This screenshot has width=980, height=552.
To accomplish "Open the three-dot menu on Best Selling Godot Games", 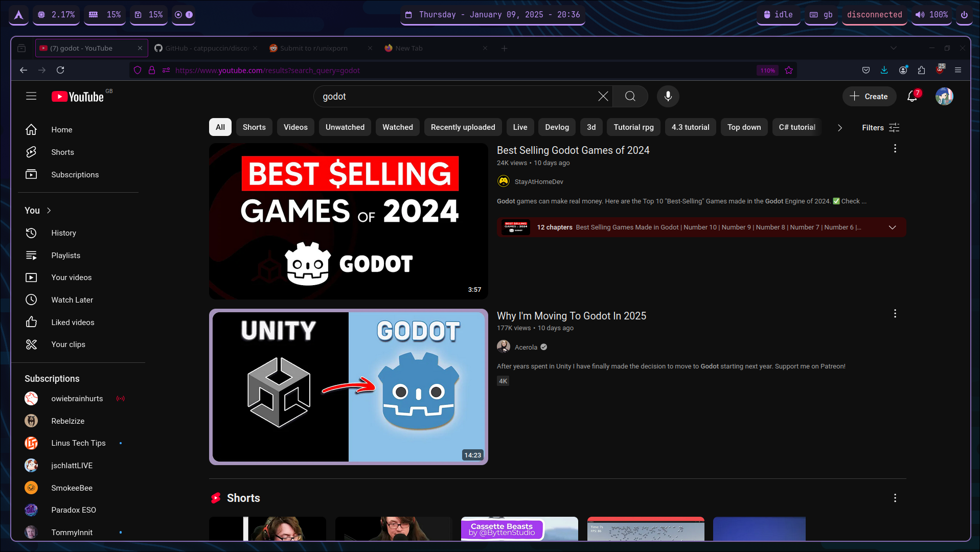I will pos(895,149).
